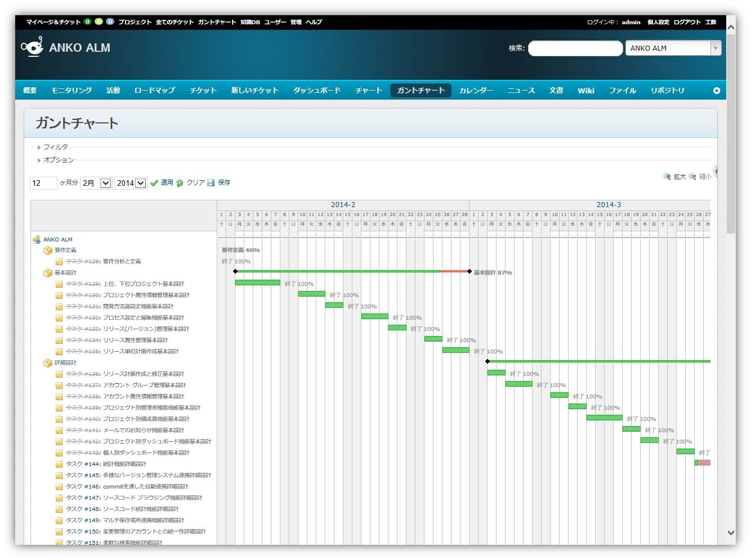Click ticket icon for タスク #146
The height and width of the screenshot is (560, 751).
coord(59,487)
